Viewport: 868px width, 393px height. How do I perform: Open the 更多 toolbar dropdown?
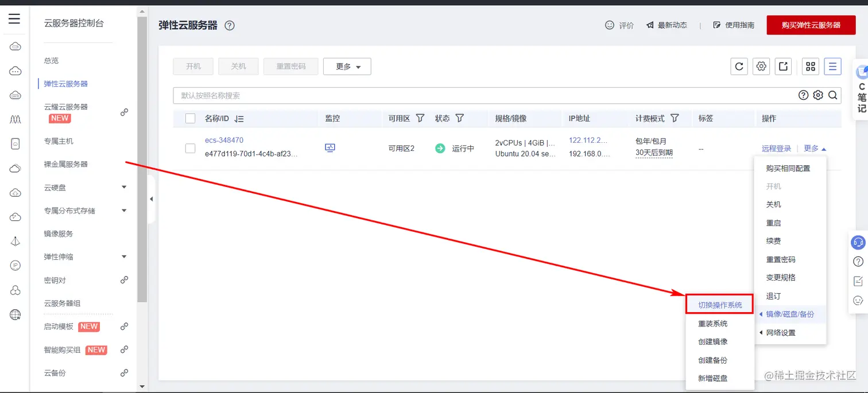pyautogui.click(x=347, y=67)
